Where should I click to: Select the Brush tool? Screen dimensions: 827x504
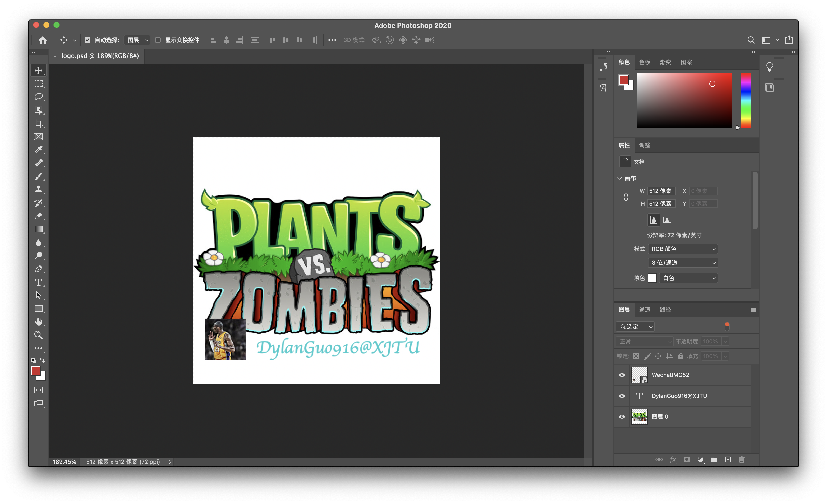[39, 176]
